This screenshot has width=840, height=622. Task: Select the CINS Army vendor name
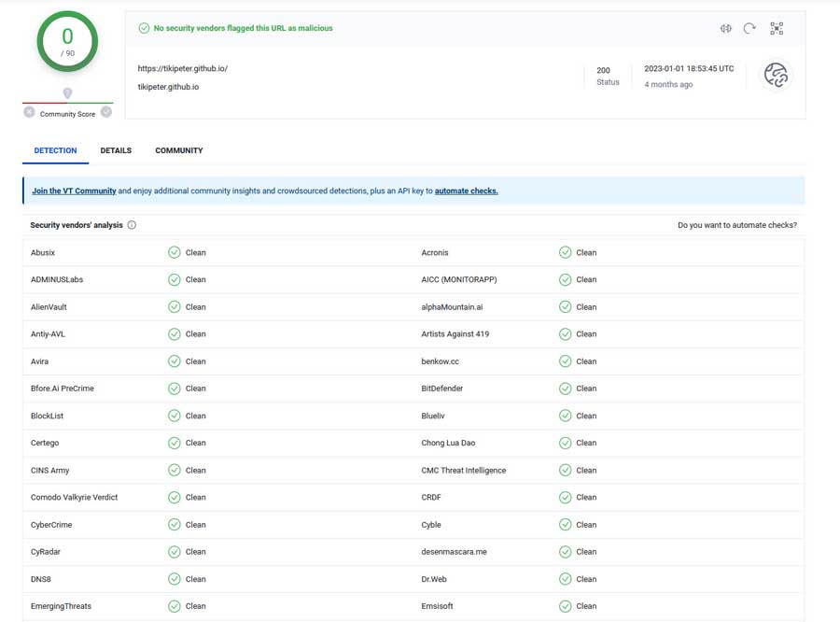click(49, 471)
